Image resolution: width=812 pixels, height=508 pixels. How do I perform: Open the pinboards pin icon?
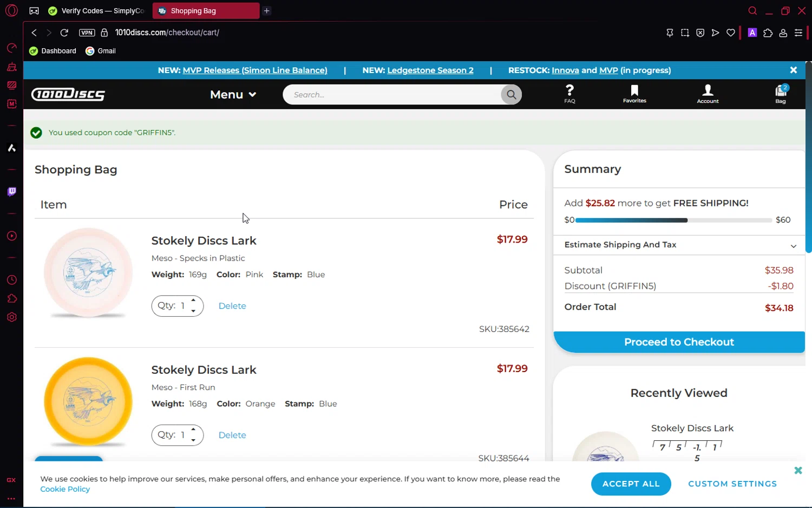[x=670, y=32]
